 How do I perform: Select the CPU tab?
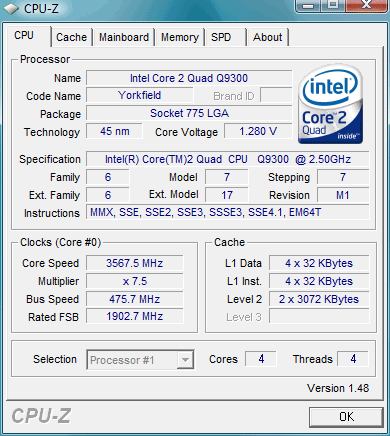[x=24, y=35]
